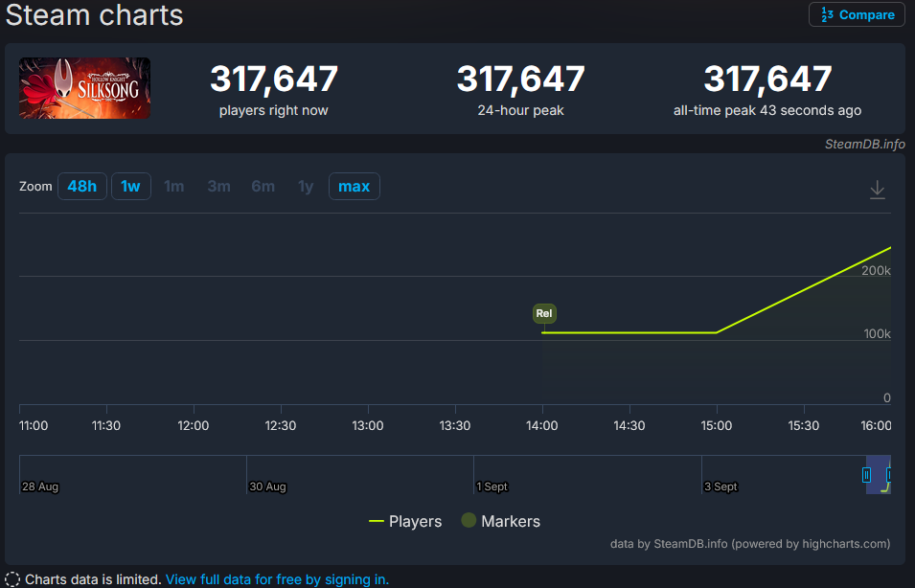This screenshot has width=915, height=588.
Task: Select the 1y zoom option
Action: (x=306, y=186)
